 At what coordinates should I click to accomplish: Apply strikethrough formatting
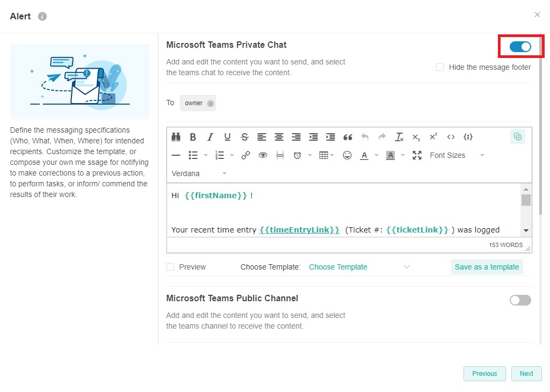coord(244,137)
